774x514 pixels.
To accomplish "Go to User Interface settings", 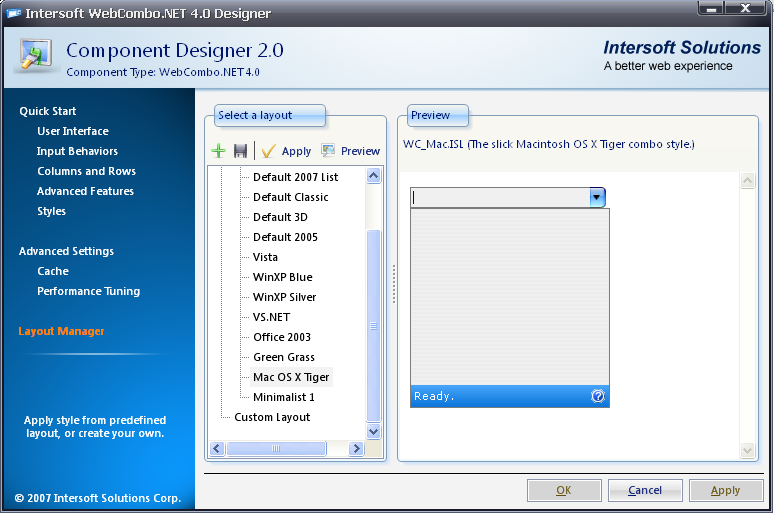I will (73, 131).
